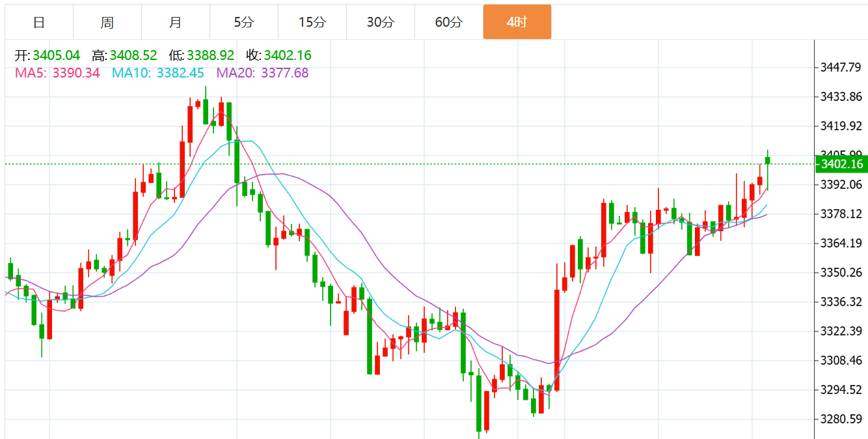The width and height of the screenshot is (868, 439).
Task: Choose the 15分 interval tab
Action: [312, 22]
